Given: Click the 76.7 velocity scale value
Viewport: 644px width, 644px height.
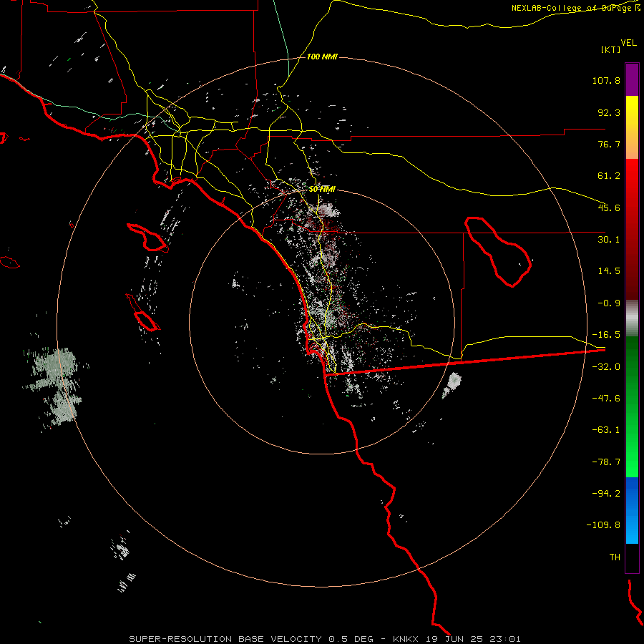Looking at the screenshot, I should 609,144.
